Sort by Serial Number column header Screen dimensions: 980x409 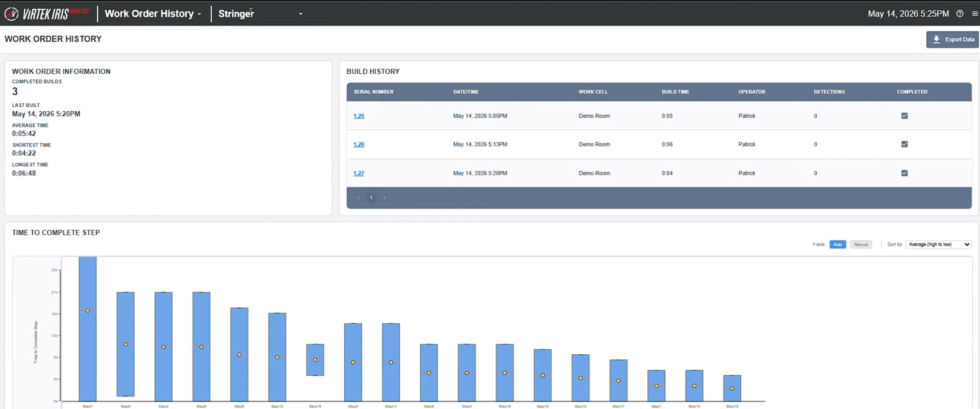pos(374,92)
